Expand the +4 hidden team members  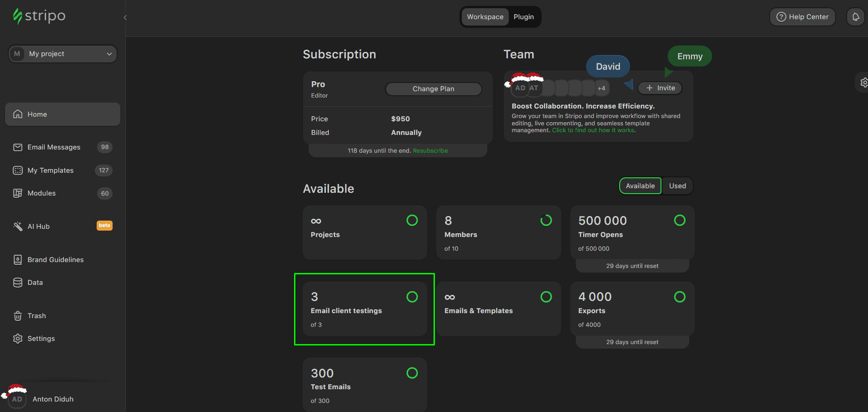tap(601, 88)
